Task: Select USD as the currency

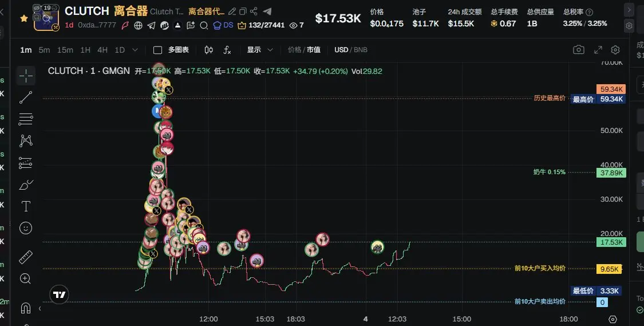Action: tap(341, 50)
